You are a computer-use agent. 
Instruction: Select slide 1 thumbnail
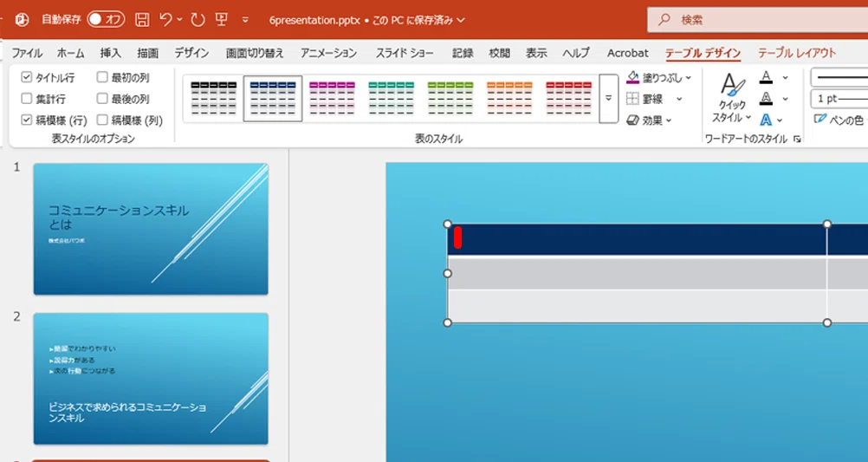151,229
